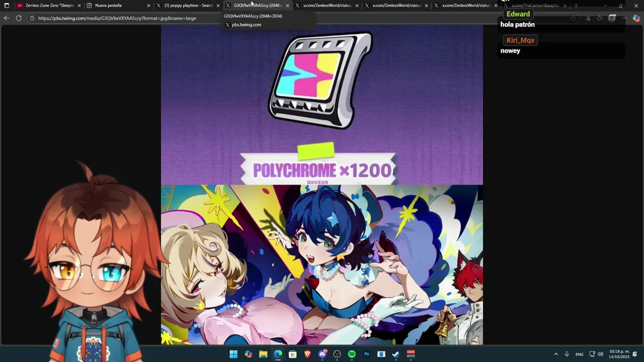The image size is (644, 362).
Task: Open Microsoft Store from the taskbar
Action: pyautogui.click(x=292, y=354)
